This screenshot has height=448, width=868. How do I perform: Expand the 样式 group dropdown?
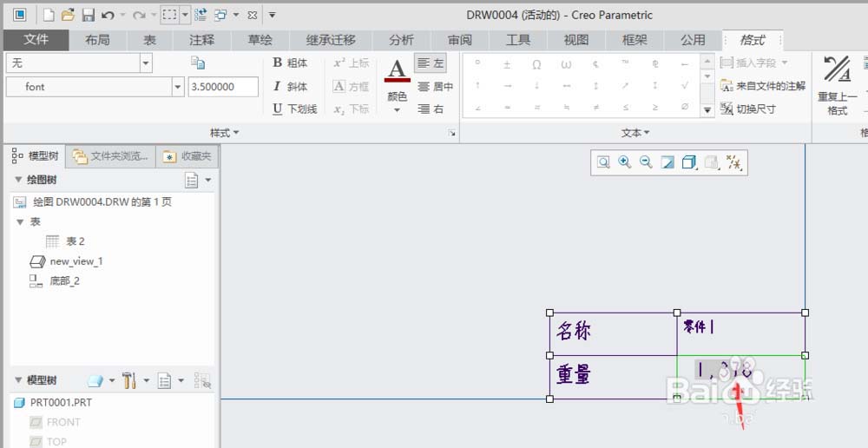[x=224, y=133]
